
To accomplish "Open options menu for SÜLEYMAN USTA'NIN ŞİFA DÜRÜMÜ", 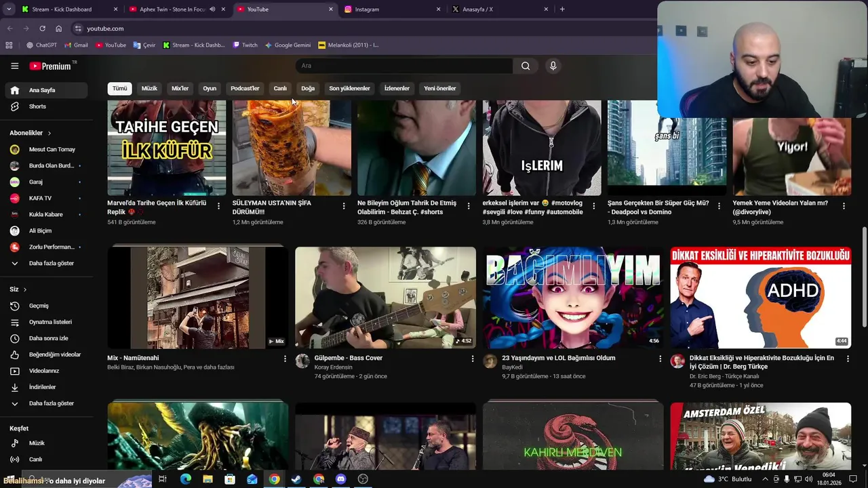I will (x=344, y=206).
